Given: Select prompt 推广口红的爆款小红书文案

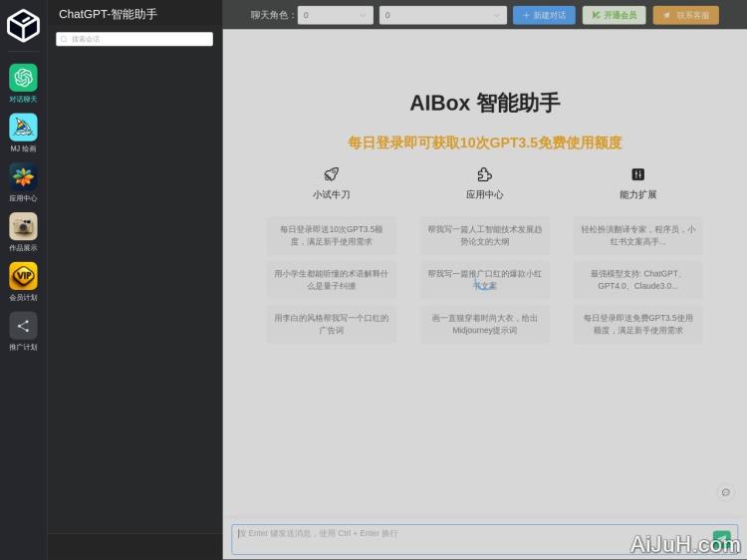Looking at the screenshot, I should tap(484, 280).
